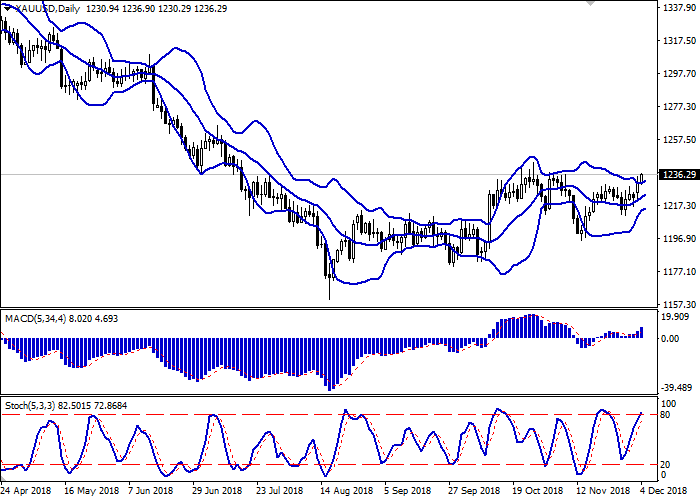Select the XAUUSD,Daily chart title text
Viewport: 700px width, 500px height.
(x=47, y=8)
